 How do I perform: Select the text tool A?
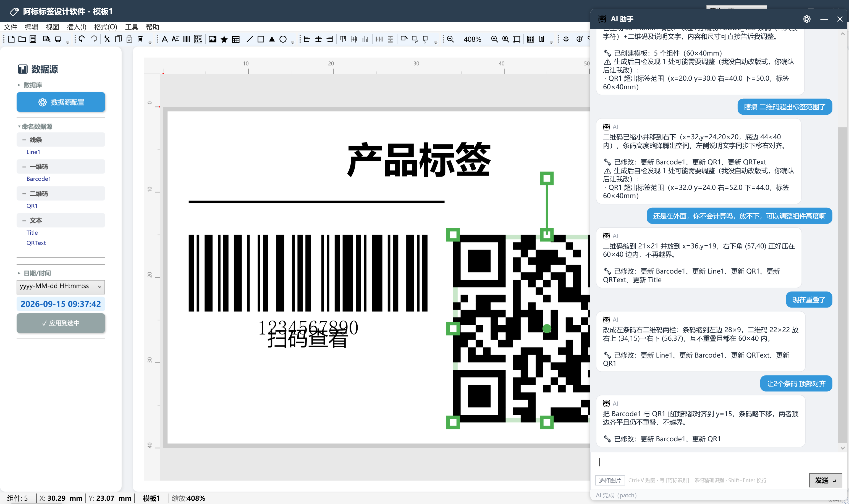coord(165,39)
